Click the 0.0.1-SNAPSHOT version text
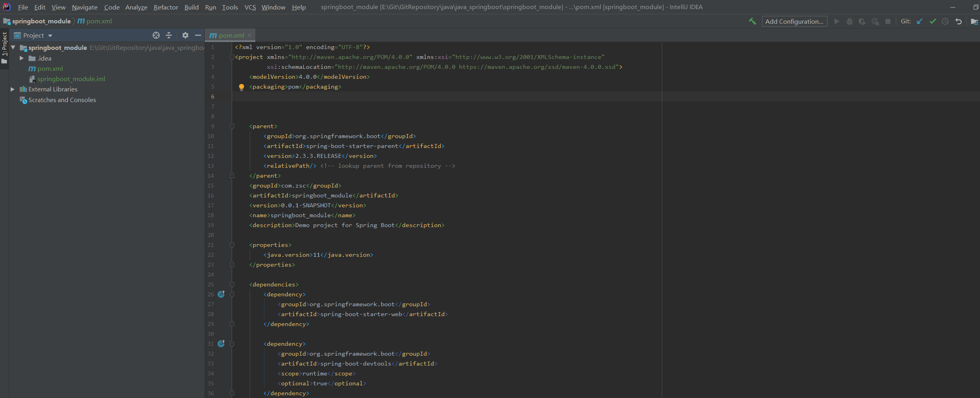 click(306, 205)
